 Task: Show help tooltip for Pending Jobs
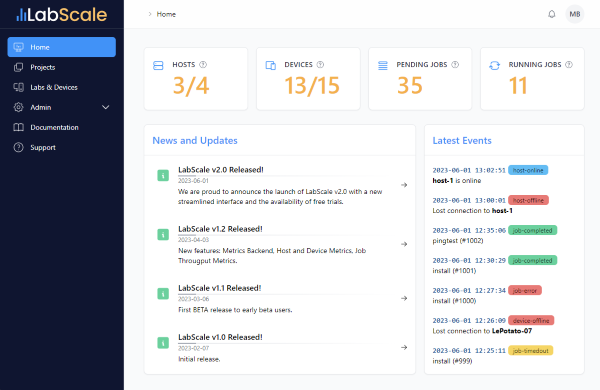455,65
